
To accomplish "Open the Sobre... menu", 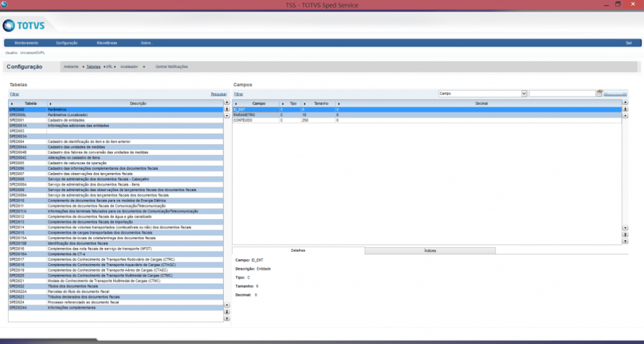I will point(147,43).
